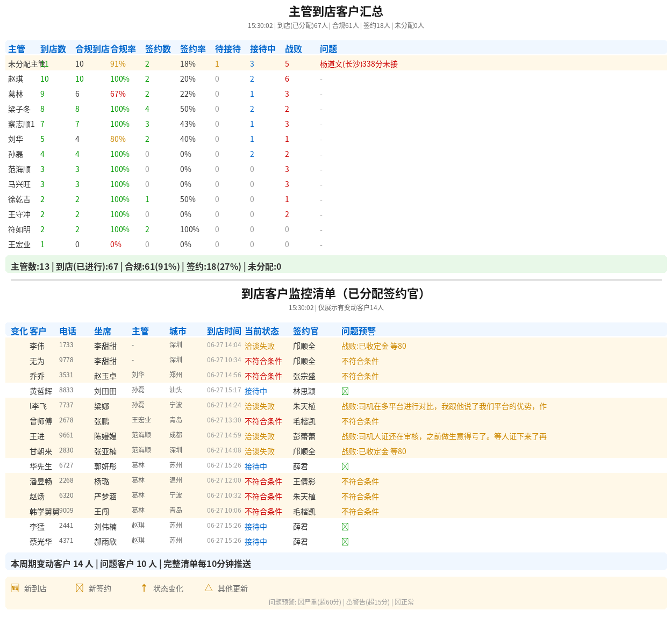
Task: Click the 新到店 legend icon
Action: [15, 588]
